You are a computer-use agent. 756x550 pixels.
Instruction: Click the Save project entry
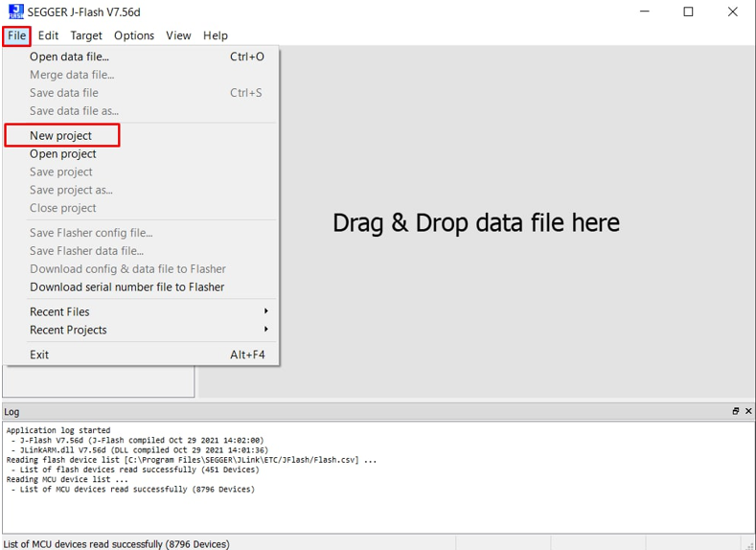click(141, 172)
